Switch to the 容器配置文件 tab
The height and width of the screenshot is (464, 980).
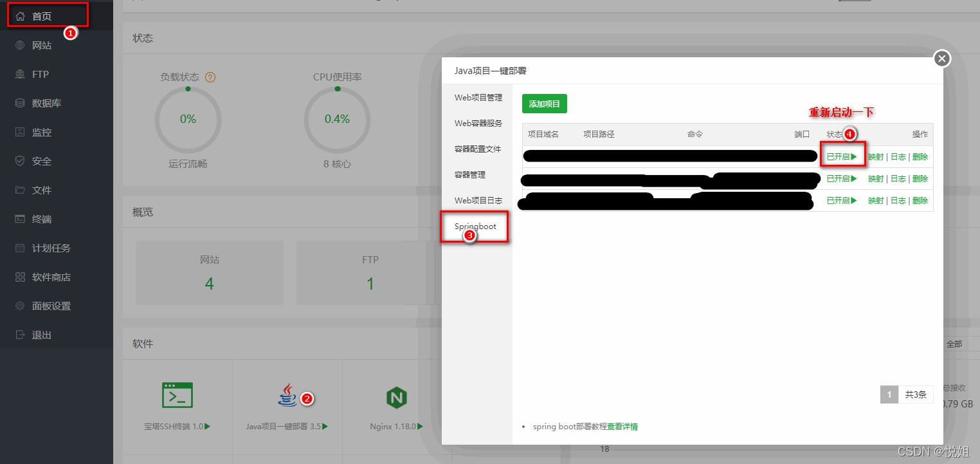pos(477,149)
